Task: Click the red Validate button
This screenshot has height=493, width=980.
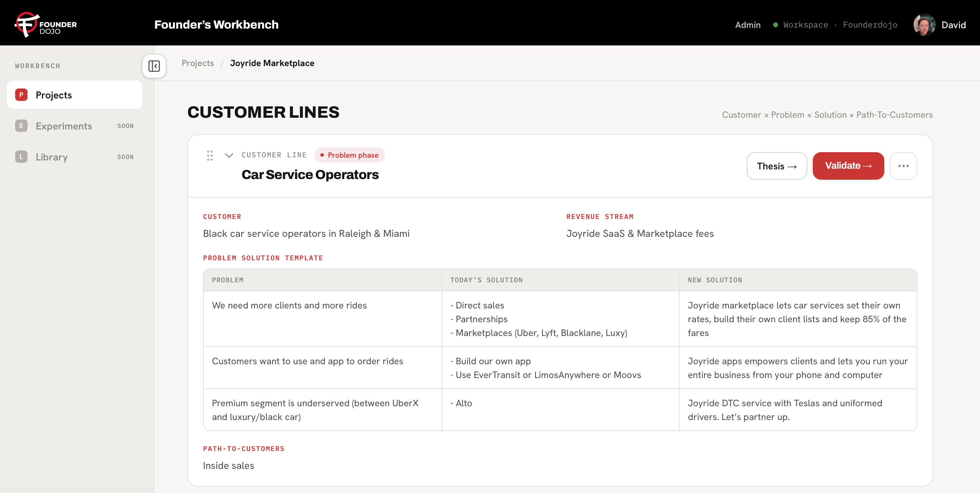Action: point(848,166)
